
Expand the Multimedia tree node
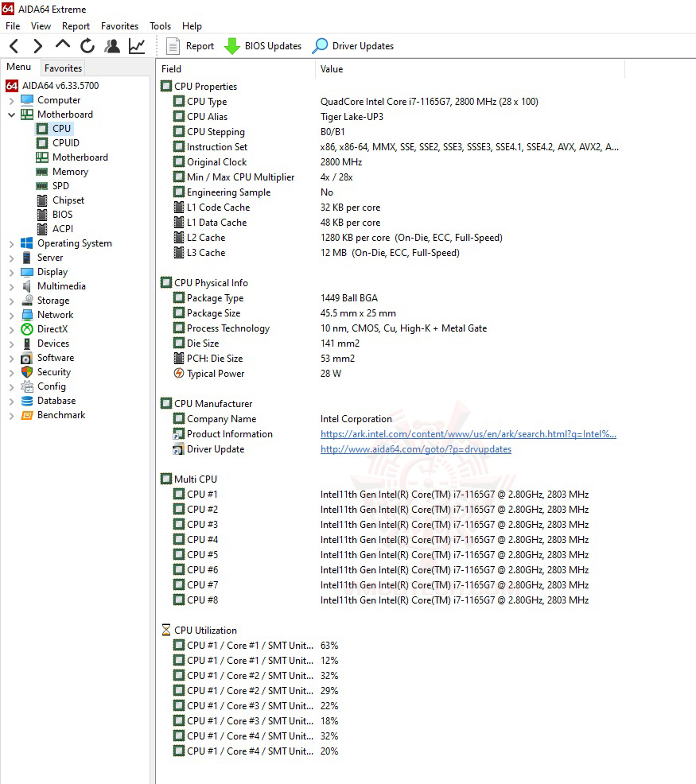point(11,286)
